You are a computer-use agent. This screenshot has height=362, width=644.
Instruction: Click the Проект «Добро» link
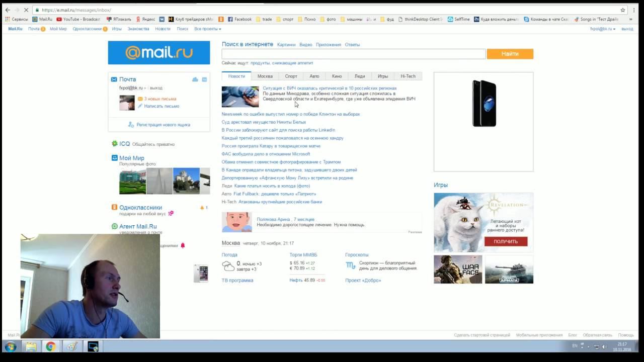pyautogui.click(x=363, y=281)
